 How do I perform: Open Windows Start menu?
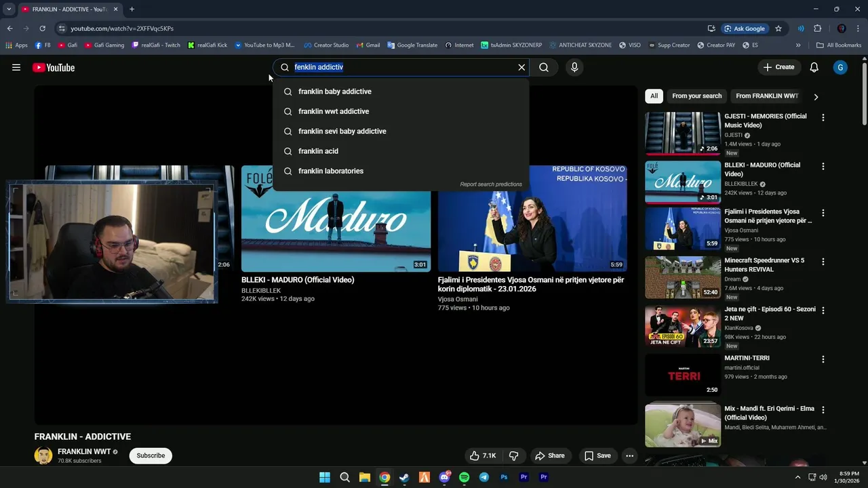coord(325,477)
